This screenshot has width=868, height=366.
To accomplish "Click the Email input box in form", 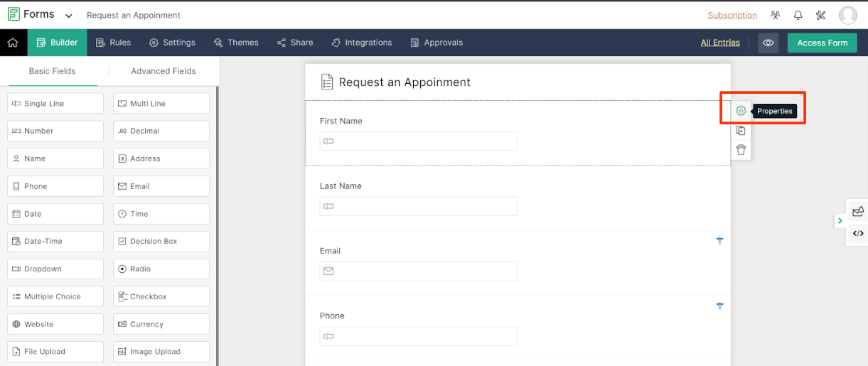I will 419,271.
